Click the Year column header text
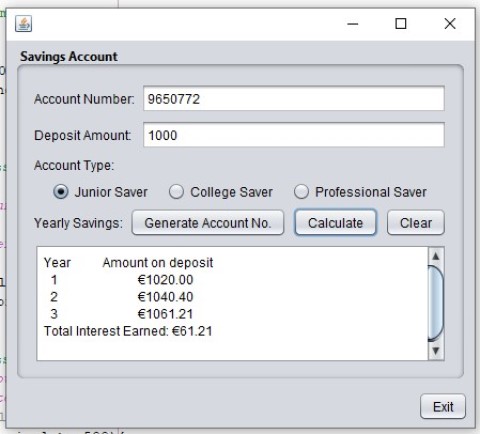This screenshot has width=480, height=434. [x=57, y=263]
